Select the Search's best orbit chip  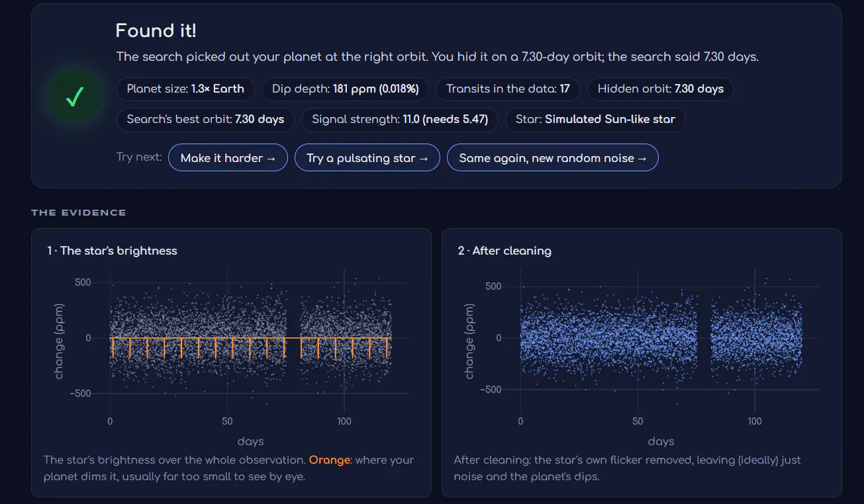point(206,120)
